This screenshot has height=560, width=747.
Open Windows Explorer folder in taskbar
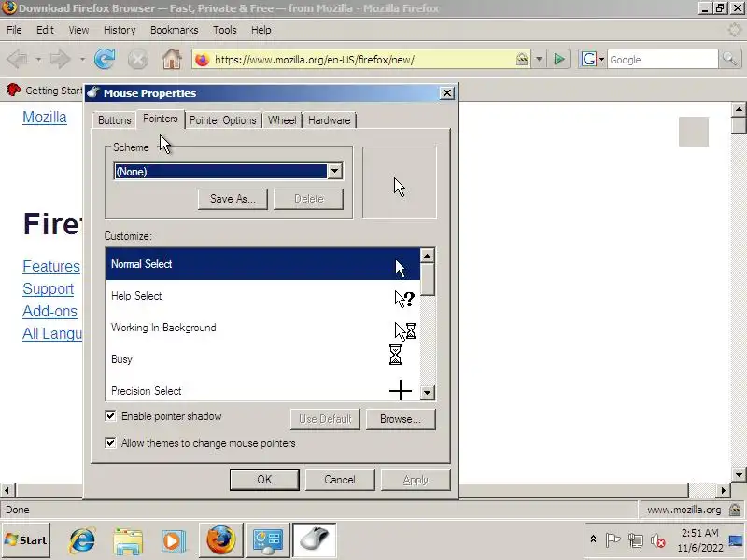[x=128, y=540]
